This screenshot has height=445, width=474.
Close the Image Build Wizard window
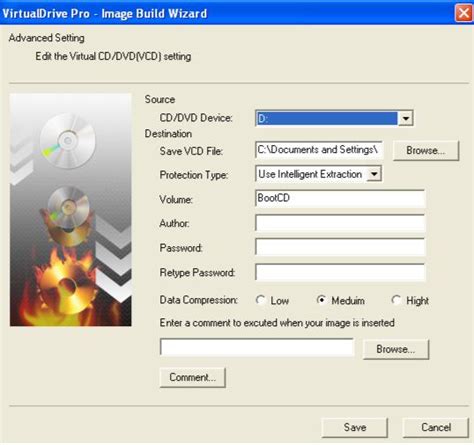click(x=464, y=13)
